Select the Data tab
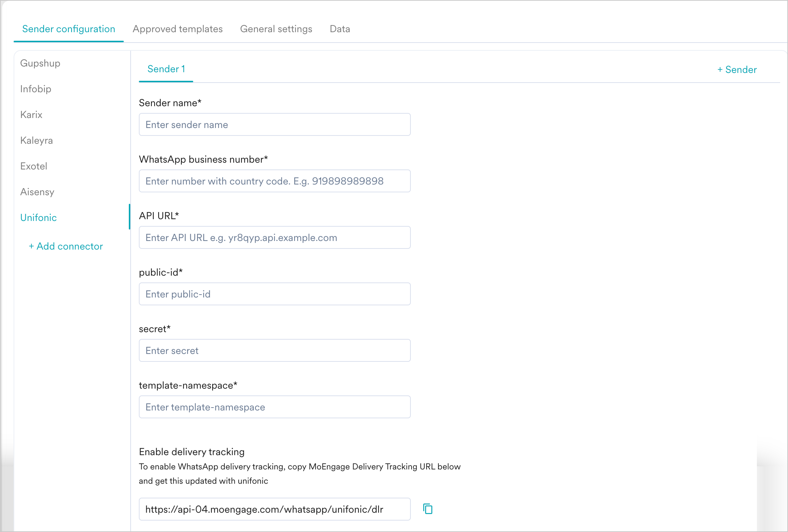Image resolution: width=788 pixels, height=532 pixels. 339,29
